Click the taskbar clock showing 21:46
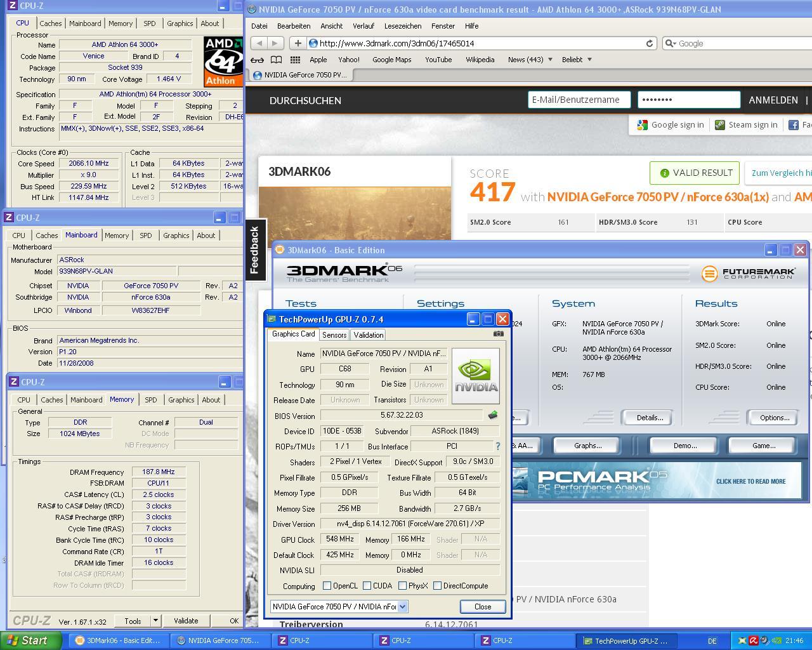Viewport: 812px width, 650px height. [794, 641]
